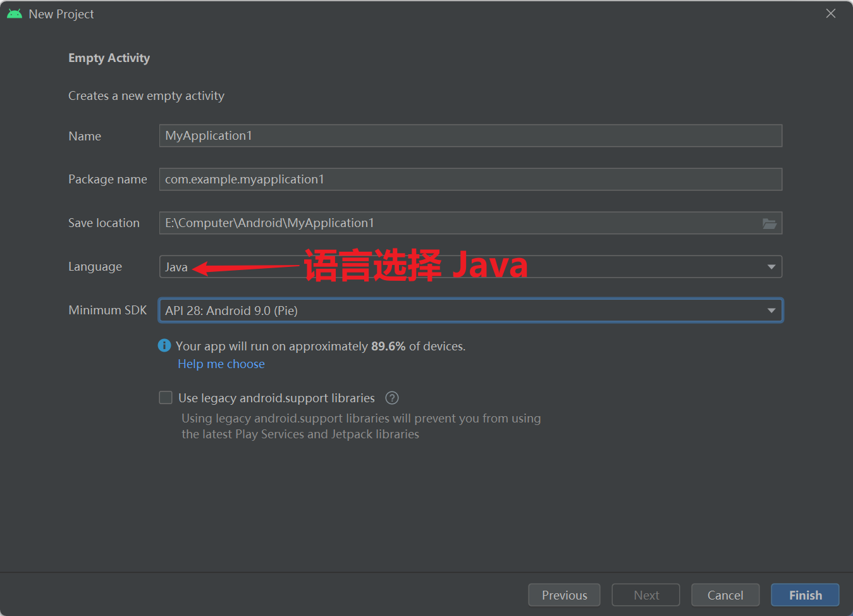Click the info icon beside device percentage
This screenshot has height=616, width=853.
(x=164, y=345)
